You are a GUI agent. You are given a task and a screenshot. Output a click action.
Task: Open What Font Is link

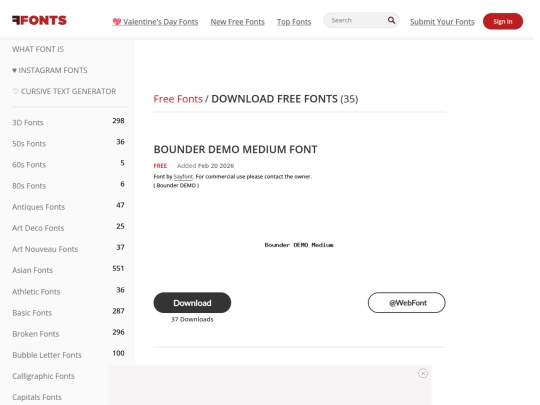[38, 49]
